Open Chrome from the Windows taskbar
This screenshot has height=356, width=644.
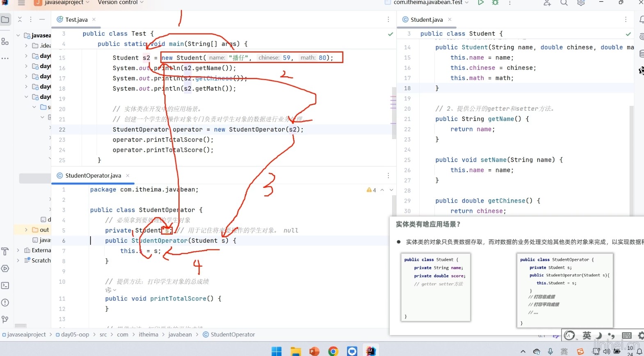(x=333, y=351)
